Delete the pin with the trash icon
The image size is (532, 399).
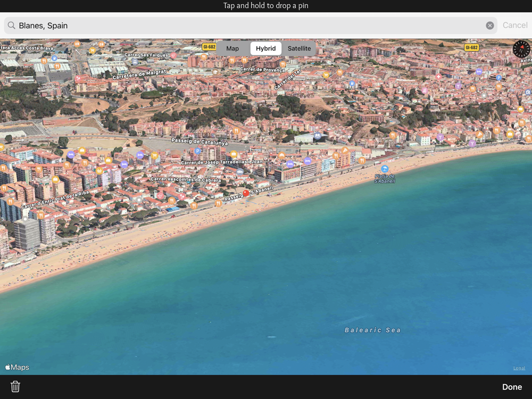click(15, 387)
